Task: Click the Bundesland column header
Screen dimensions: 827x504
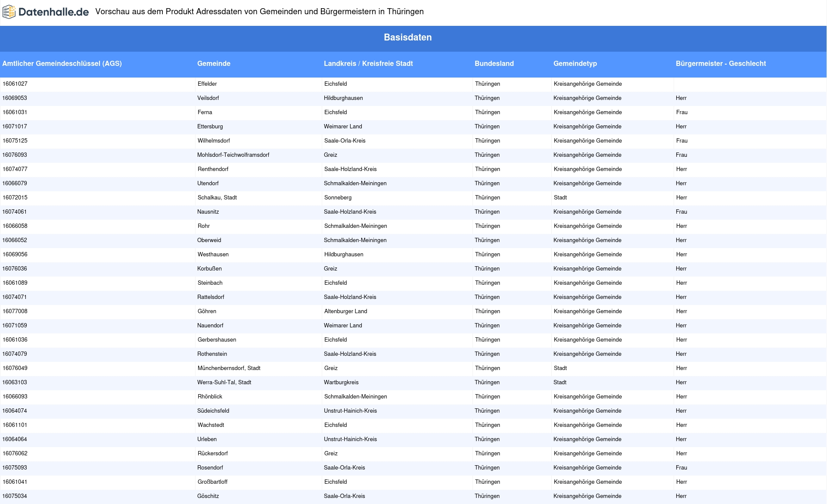Action: click(x=494, y=64)
